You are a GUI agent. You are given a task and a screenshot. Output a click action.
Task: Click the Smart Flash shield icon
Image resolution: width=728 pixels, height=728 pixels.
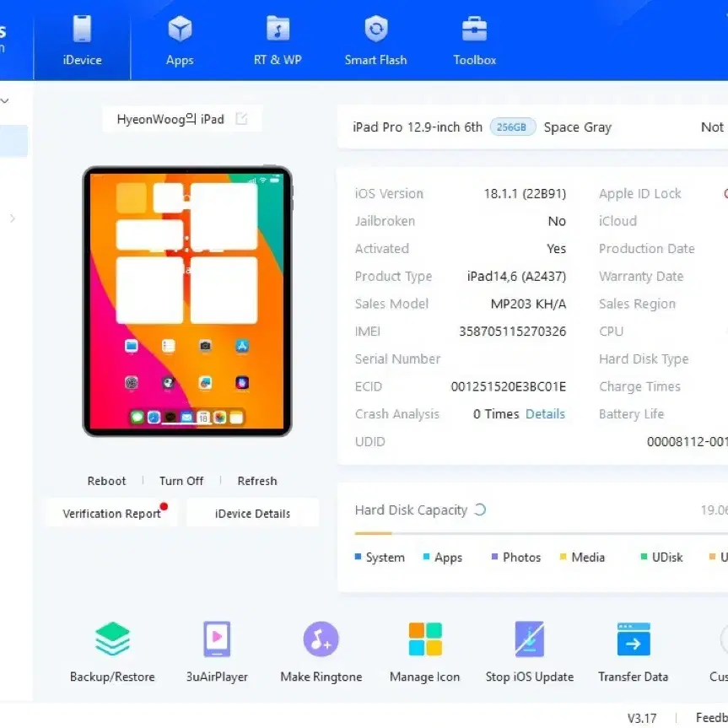point(376,29)
